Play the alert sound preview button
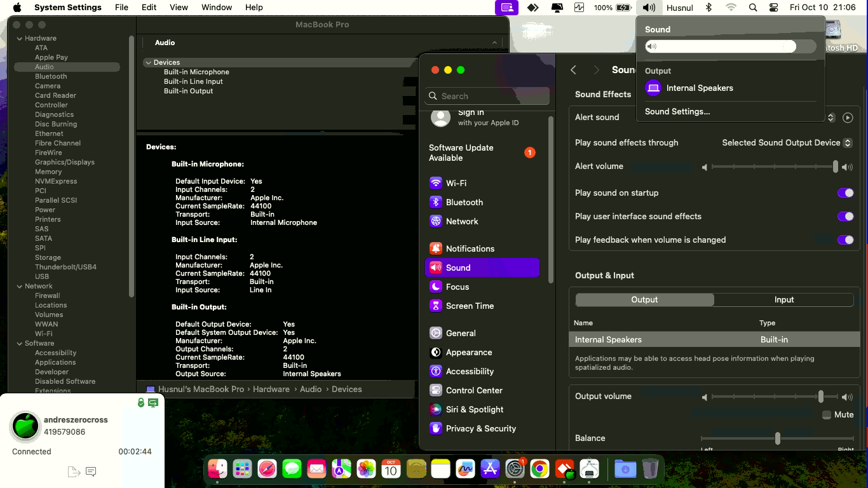 (x=847, y=118)
